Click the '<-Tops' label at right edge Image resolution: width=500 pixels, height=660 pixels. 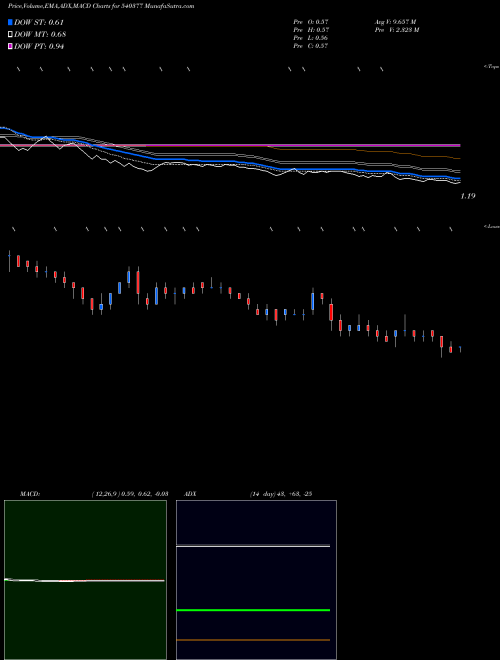coord(491,67)
